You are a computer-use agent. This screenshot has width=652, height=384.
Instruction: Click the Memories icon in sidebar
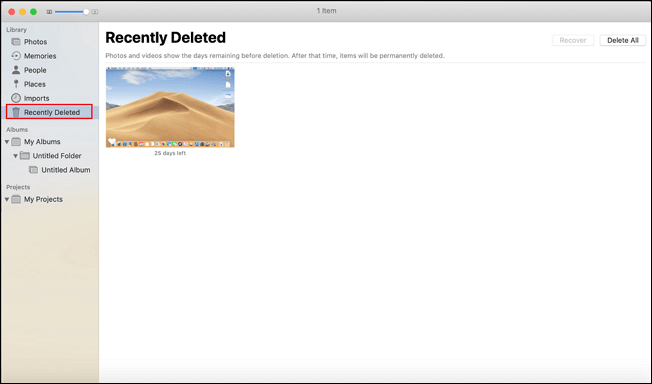[16, 56]
